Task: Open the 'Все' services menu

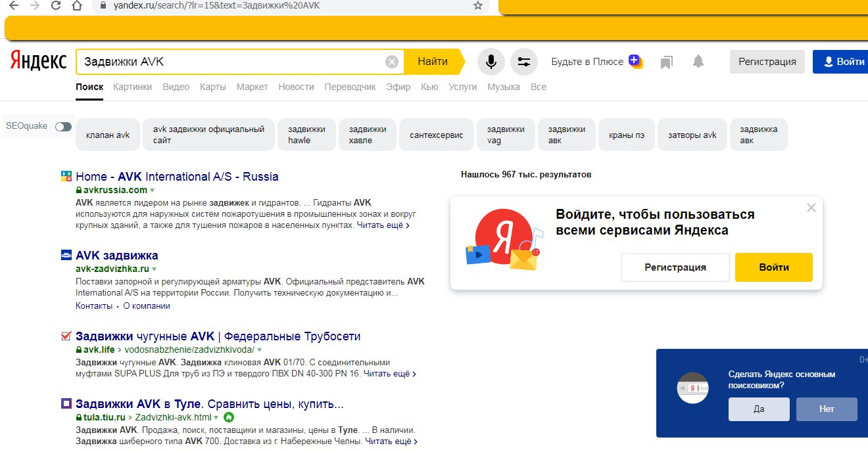Action: pyautogui.click(x=539, y=87)
